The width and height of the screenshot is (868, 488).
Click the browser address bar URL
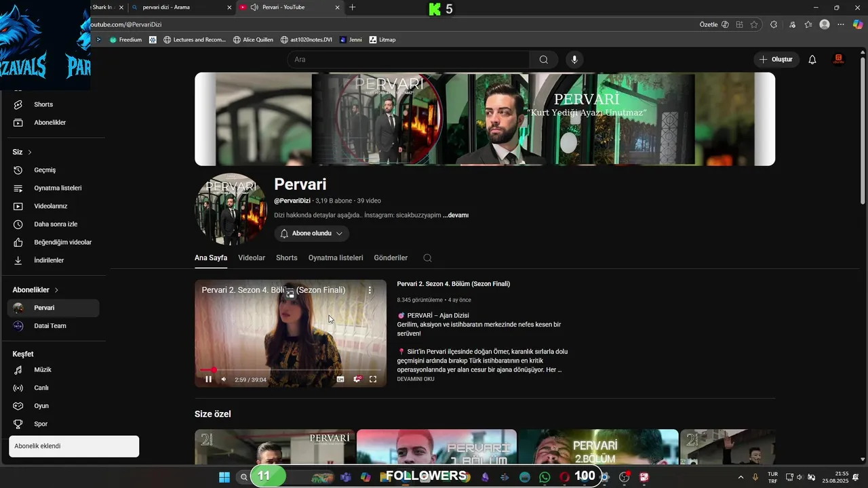[x=126, y=24]
